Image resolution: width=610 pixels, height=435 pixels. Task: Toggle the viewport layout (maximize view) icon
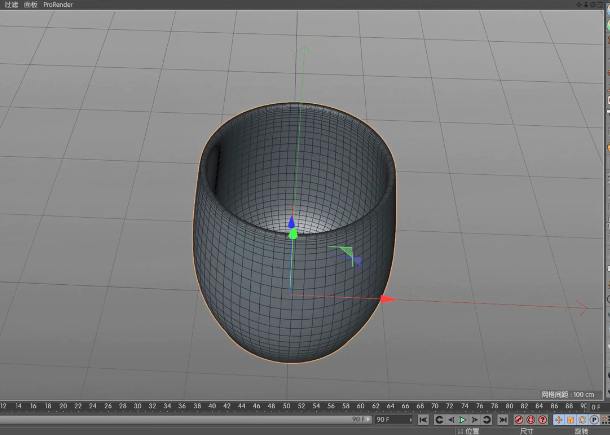pos(599,5)
